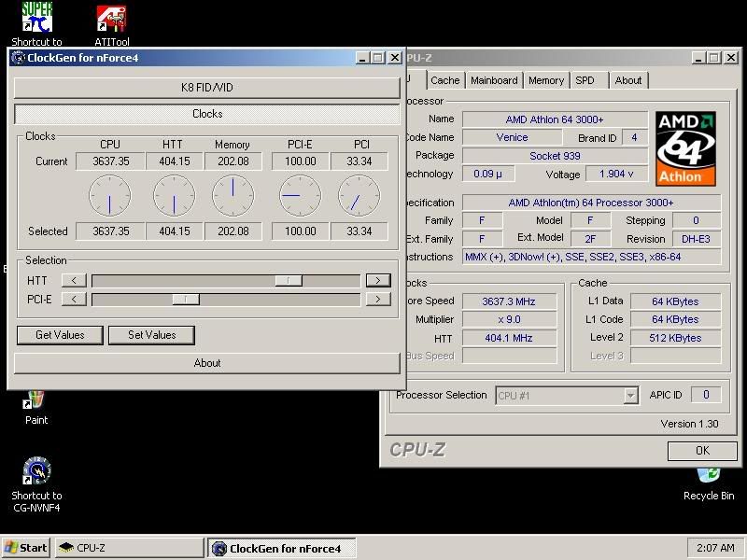Open the Memory tab in CPU-Z
The image size is (747, 560).
546,80
